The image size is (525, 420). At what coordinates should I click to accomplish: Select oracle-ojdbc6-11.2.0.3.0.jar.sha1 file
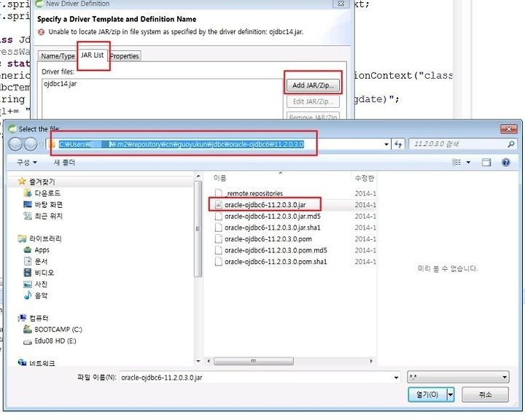click(x=268, y=227)
